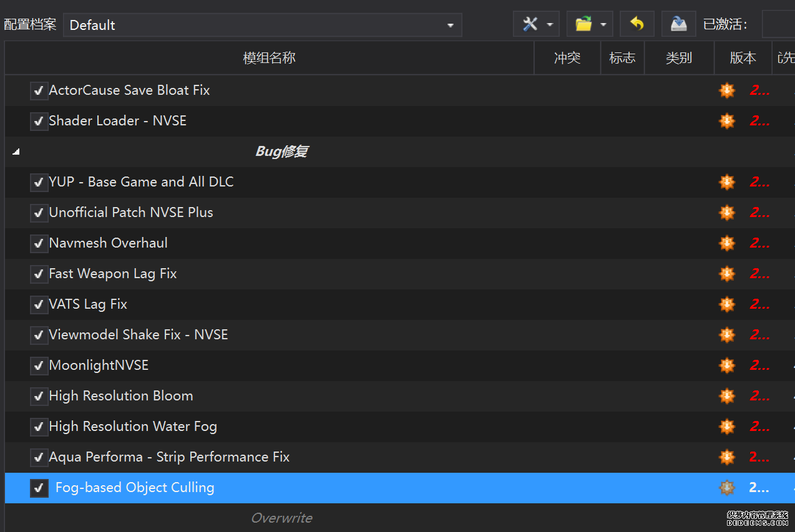Click the 已激活 counter field
Screen dimensions: 795x532
click(778, 25)
